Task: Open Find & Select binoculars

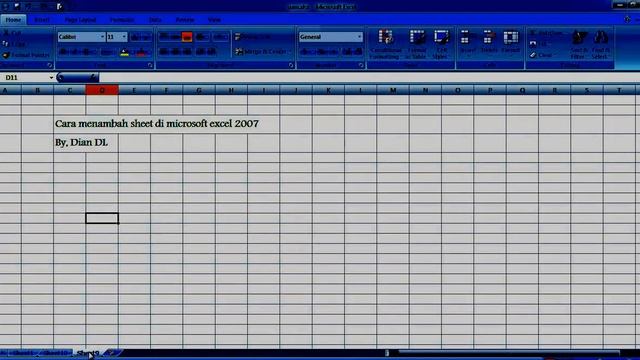Action: [x=600, y=44]
